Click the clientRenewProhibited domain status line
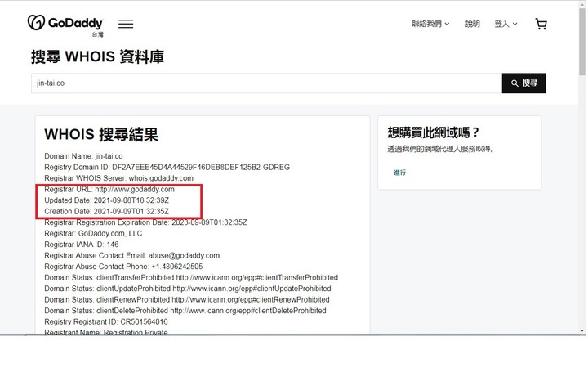 (187, 299)
